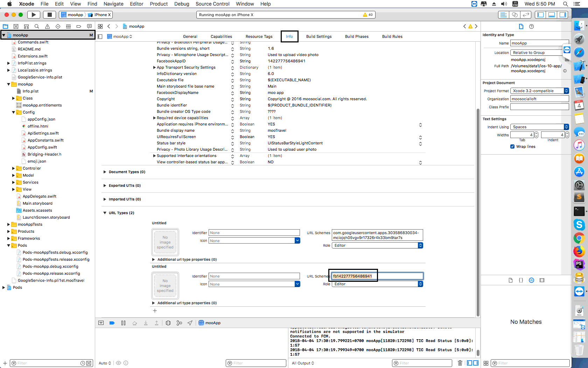Click the Run (play) button
The width and height of the screenshot is (588, 368).
34,15
